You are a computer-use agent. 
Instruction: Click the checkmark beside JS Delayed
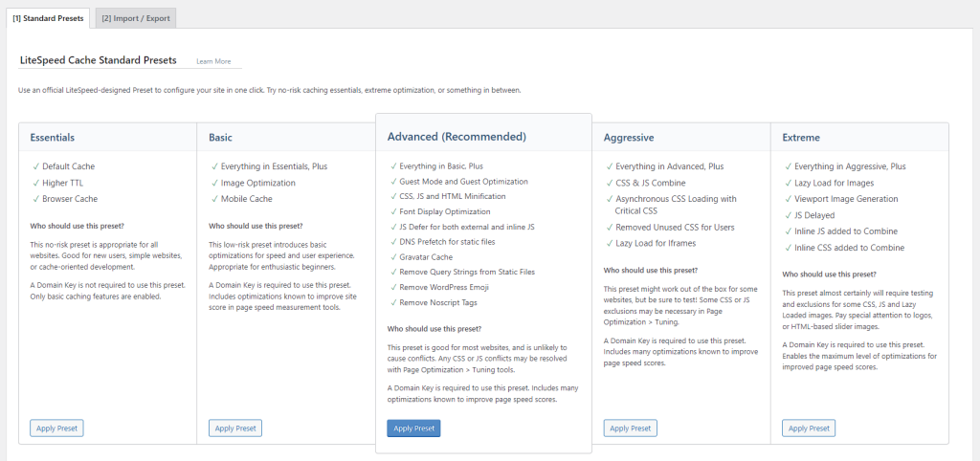tap(788, 215)
